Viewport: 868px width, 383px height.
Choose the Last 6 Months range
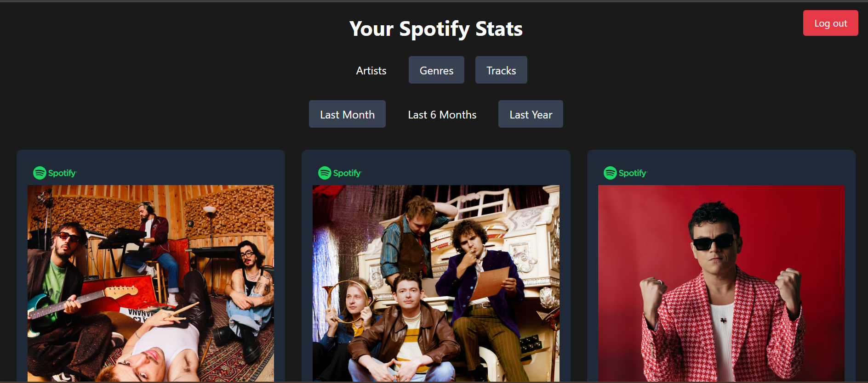pos(442,114)
